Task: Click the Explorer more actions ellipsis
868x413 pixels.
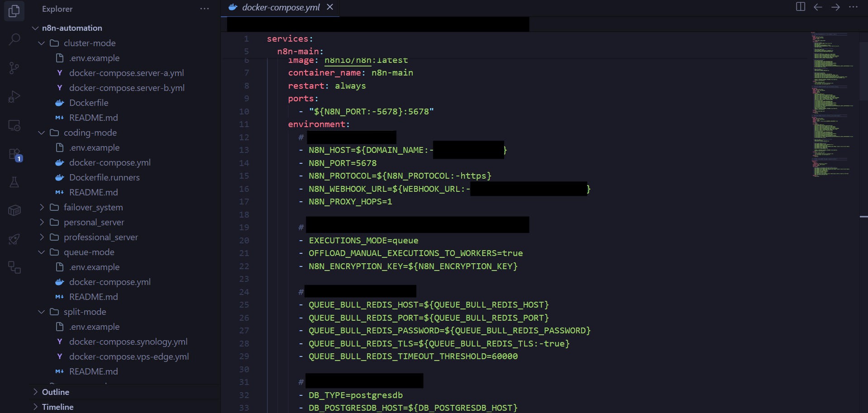Action: [x=205, y=9]
